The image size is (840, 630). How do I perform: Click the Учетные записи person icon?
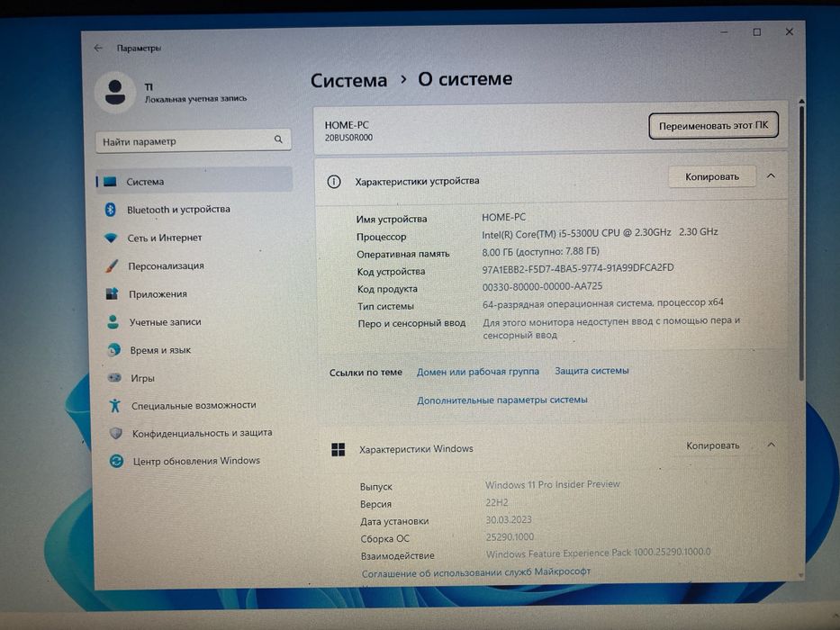tap(113, 321)
